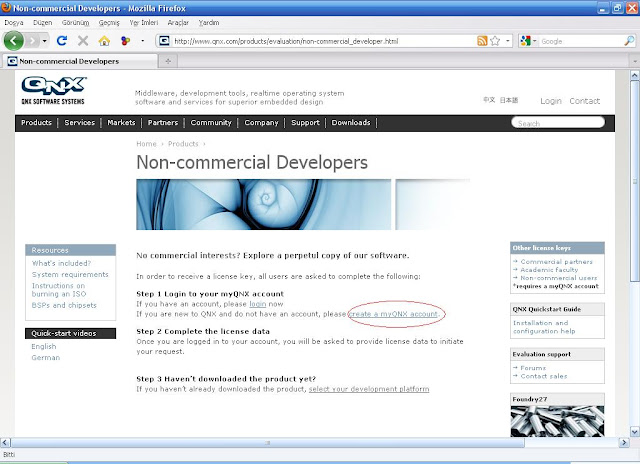The height and width of the screenshot is (464, 640).
Task: Open the English quick-start video
Action: click(44, 346)
